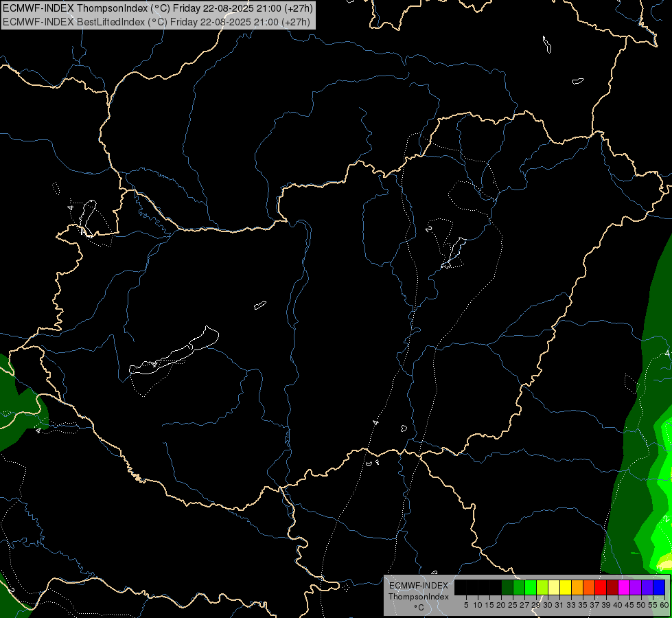Click the dark red 39–40 legend swatch
The width and height of the screenshot is (672, 618).
612,587
